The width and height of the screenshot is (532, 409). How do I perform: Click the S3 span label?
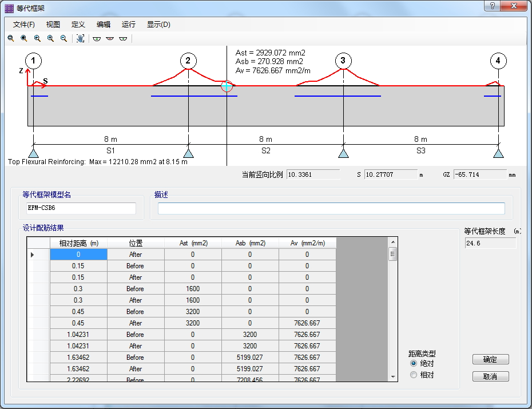click(420, 150)
